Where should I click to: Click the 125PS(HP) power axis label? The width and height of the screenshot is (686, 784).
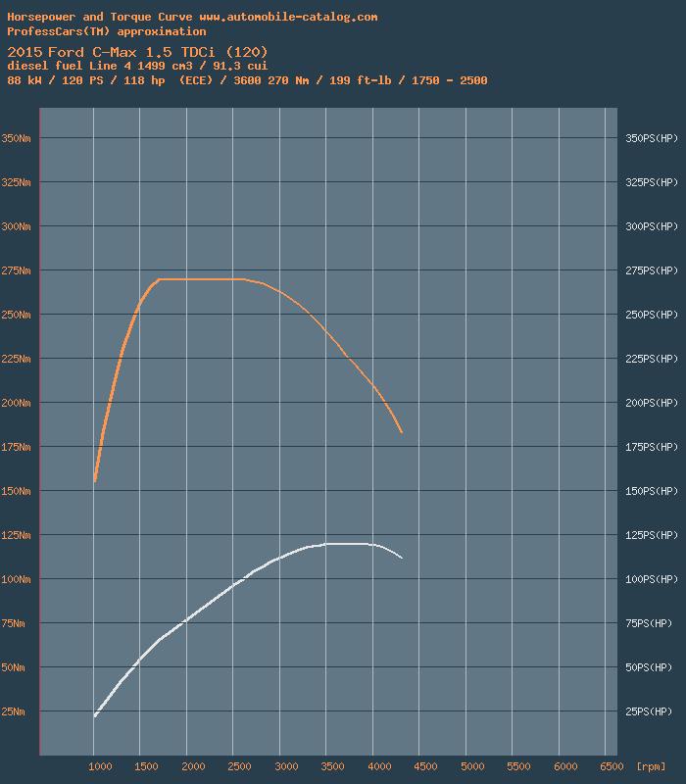click(652, 535)
